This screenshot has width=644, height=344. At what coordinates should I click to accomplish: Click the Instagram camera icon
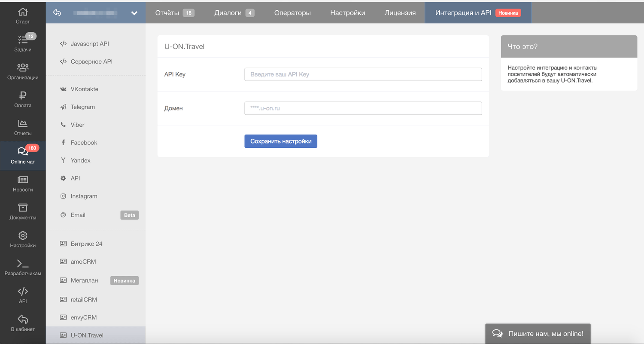(x=63, y=196)
